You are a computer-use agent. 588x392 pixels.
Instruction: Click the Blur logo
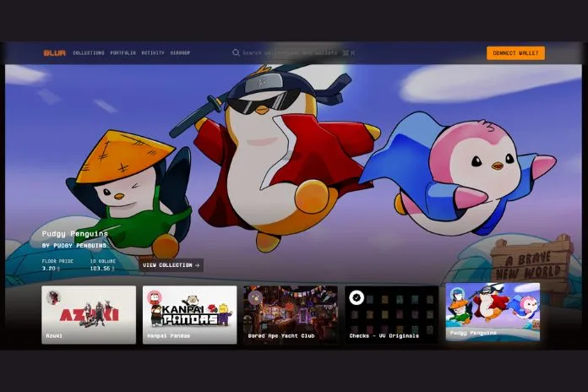55,53
